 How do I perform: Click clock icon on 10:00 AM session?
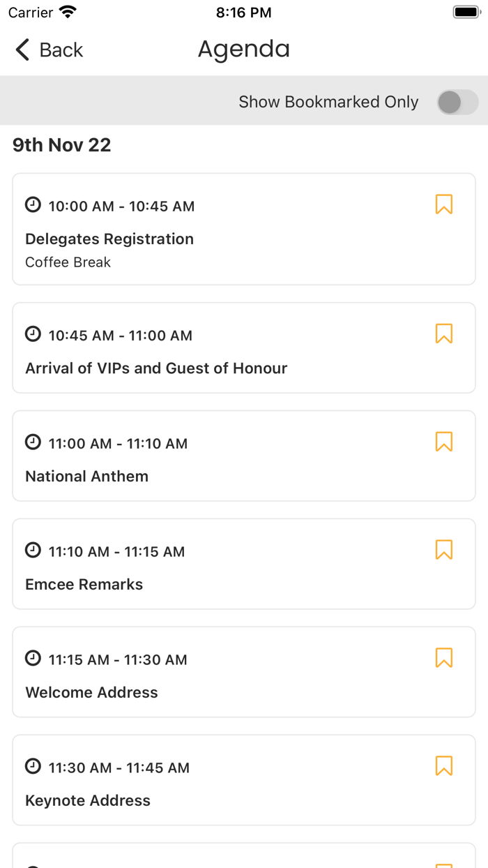coord(33,204)
